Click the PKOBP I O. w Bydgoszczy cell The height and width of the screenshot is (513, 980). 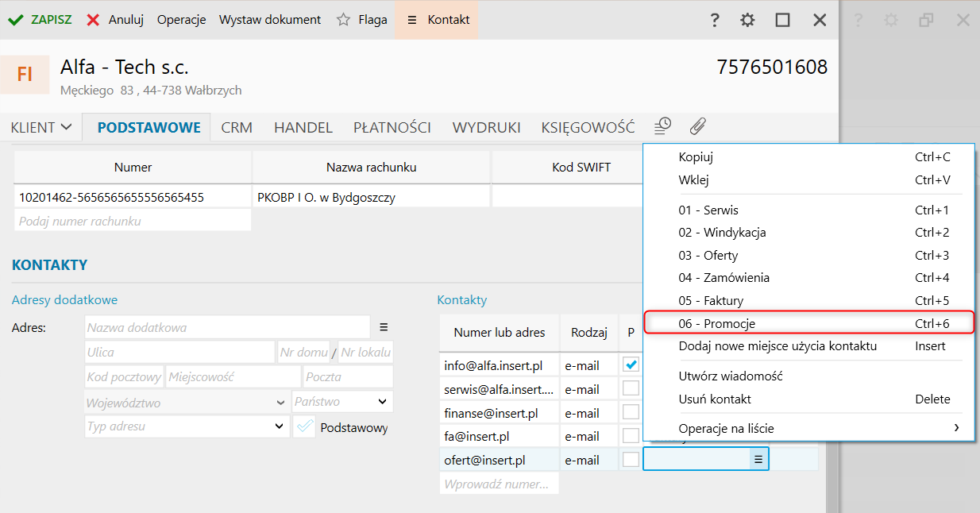tap(372, 197)
